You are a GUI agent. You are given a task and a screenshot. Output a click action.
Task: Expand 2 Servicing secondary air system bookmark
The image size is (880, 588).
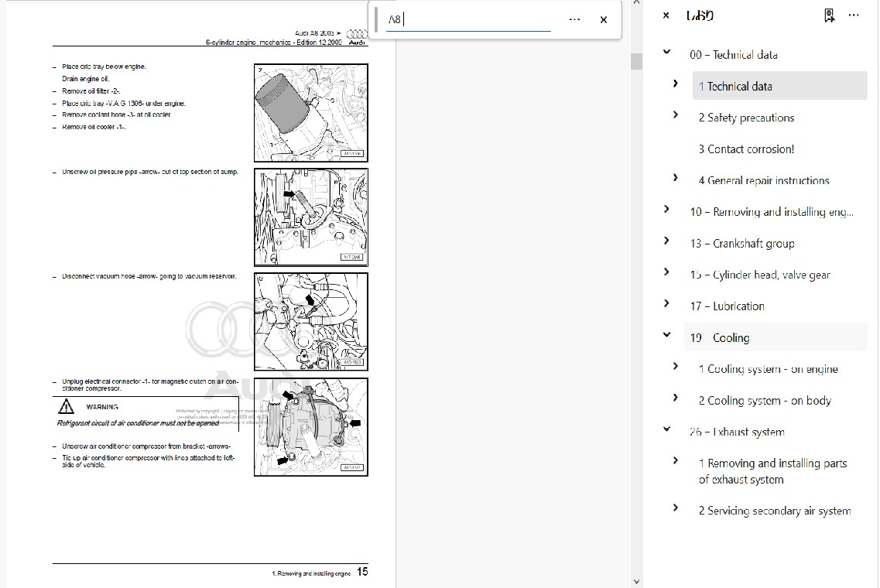pos(675,508)
